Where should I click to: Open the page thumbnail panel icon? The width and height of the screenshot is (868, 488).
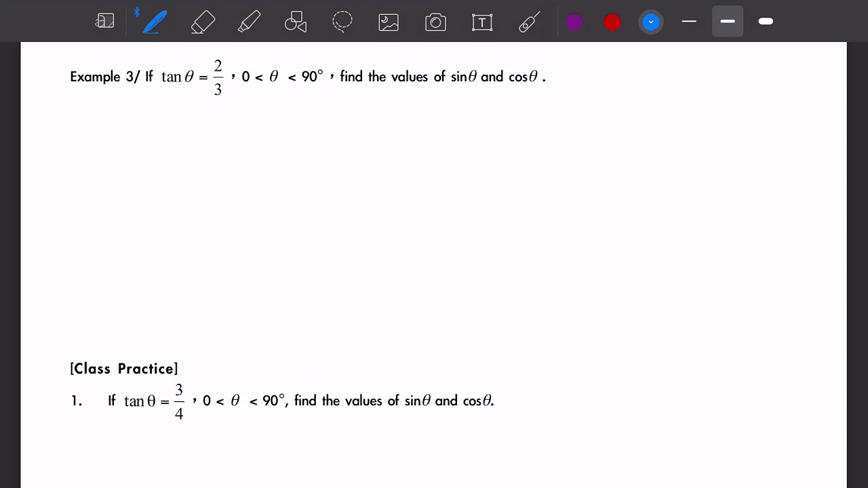point(105,21)
